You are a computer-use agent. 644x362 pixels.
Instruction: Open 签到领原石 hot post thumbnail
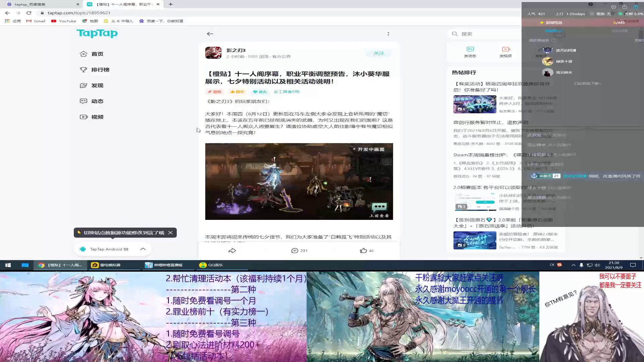point(475,240)
